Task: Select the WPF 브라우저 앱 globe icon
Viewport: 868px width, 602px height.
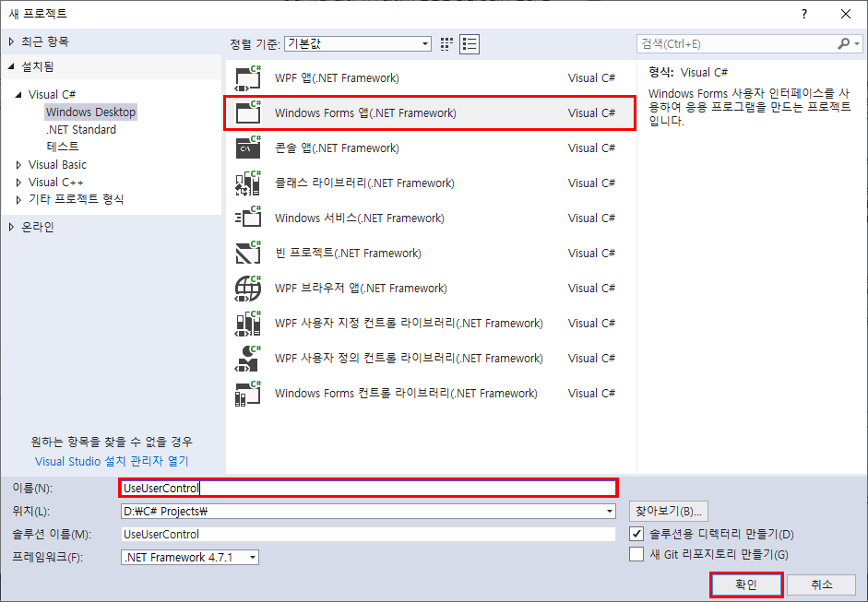Action: click(x=247, y=289)
